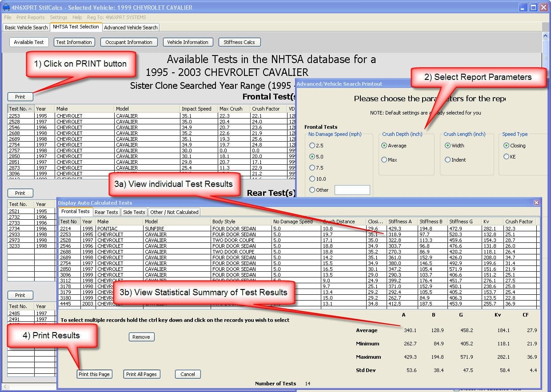Click Print this Page button
551x392 pixels.
(x=94, y=374)
